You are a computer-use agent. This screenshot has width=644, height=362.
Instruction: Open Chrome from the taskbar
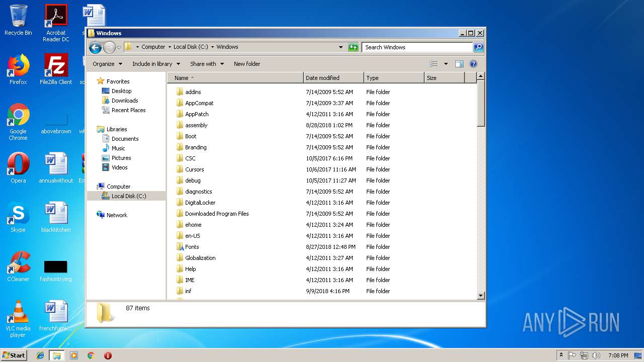(91, 355)
